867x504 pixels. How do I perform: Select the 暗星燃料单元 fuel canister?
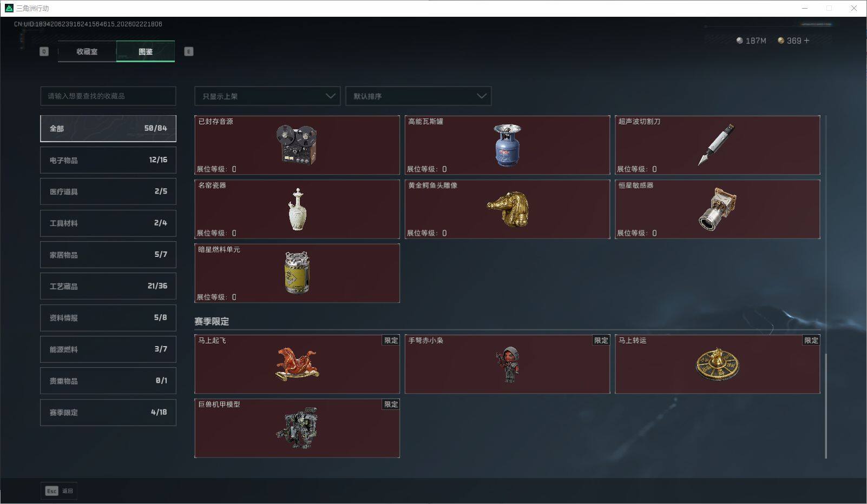pyautogui.click(x=297, y=273)
